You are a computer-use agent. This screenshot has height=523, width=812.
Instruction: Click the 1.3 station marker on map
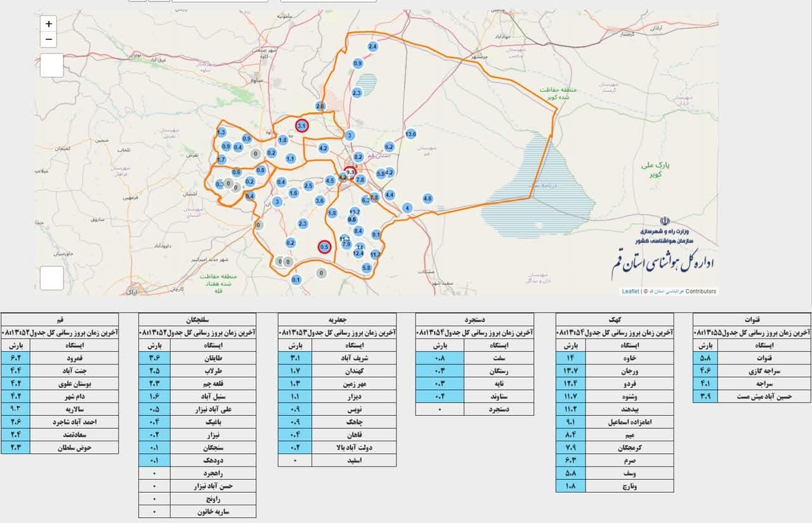pyautogui.click(x=221, y=132)
